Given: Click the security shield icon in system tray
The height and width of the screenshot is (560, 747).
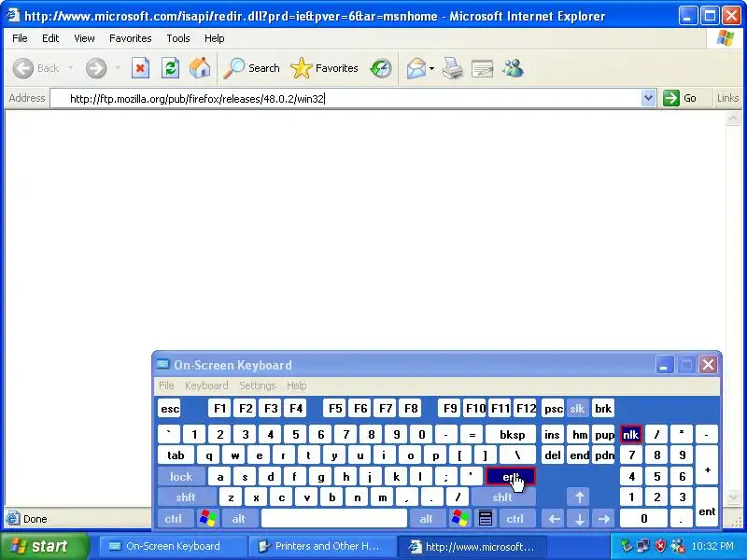Looking at the screenshot, I should pyautogui.click(x=660, y=546).
